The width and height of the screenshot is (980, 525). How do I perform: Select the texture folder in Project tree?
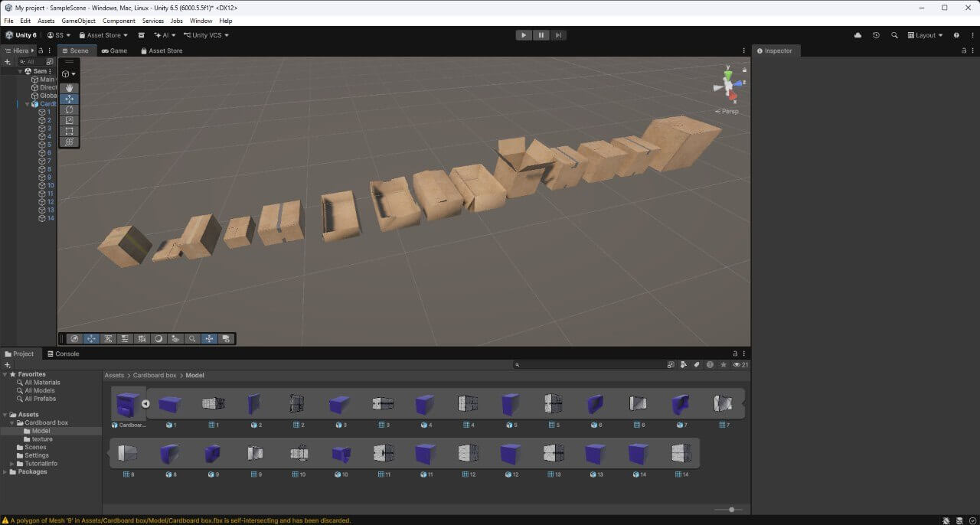coord(42,439)
